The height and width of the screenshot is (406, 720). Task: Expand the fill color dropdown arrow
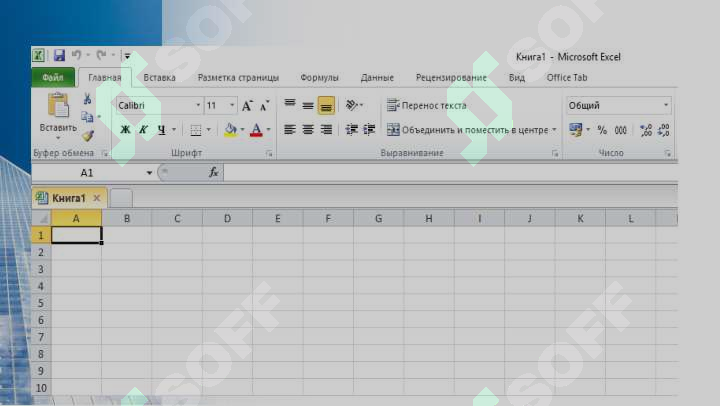point(242,130)
